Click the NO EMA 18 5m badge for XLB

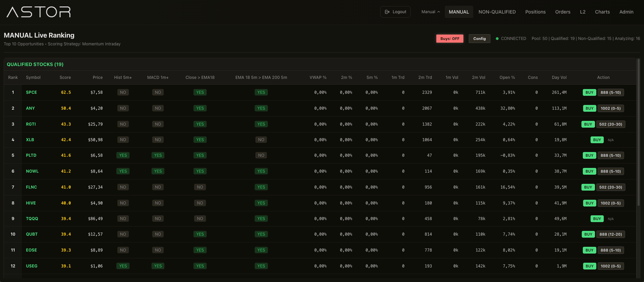pyautogui.click(x=261, y=140)
